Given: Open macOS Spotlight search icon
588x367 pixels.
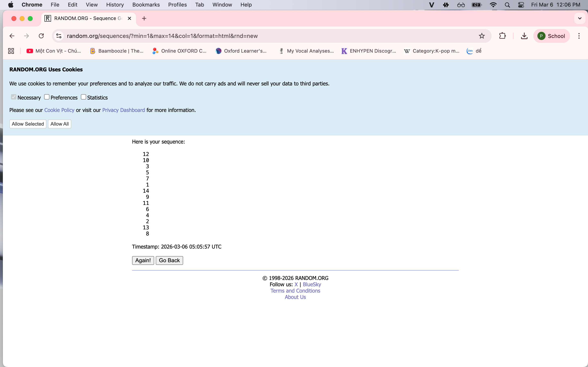Looking at the screenshot, I should 507,5.
